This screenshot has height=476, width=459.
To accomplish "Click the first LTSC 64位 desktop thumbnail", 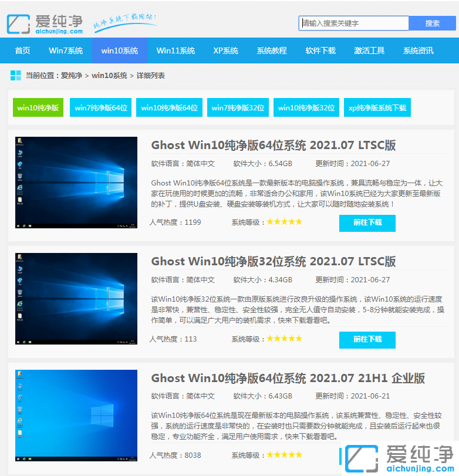I will [76, 183].
